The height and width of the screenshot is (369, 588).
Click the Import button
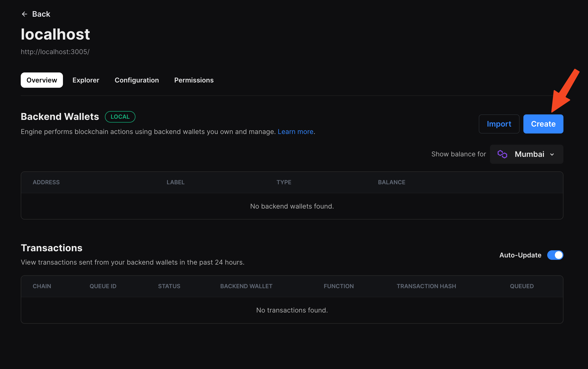pyautogui.click(x=499, y=124)
